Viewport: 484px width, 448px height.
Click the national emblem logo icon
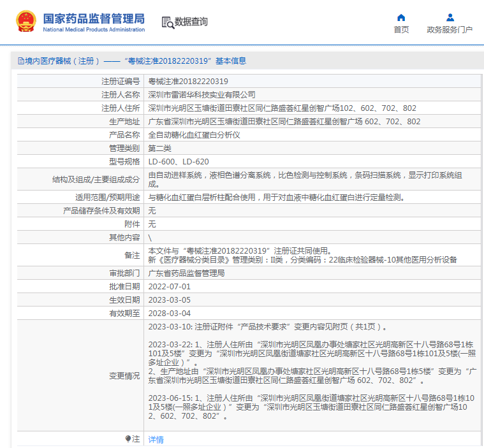(x=26, y=22)
